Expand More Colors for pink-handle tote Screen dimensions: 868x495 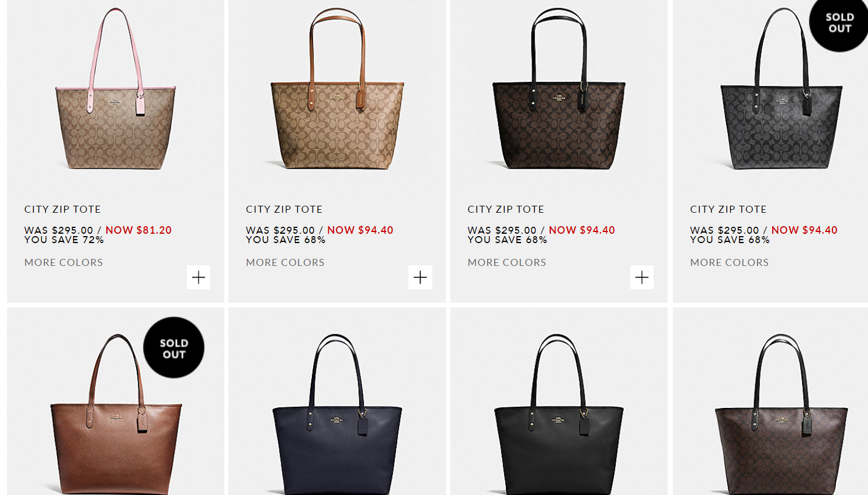(64, 262)
